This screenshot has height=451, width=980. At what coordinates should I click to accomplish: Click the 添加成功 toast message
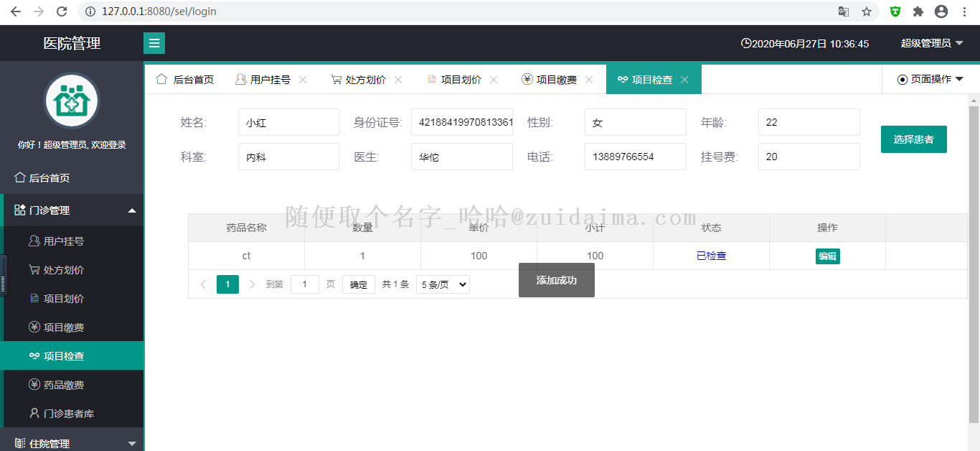[x=557, y=280]
